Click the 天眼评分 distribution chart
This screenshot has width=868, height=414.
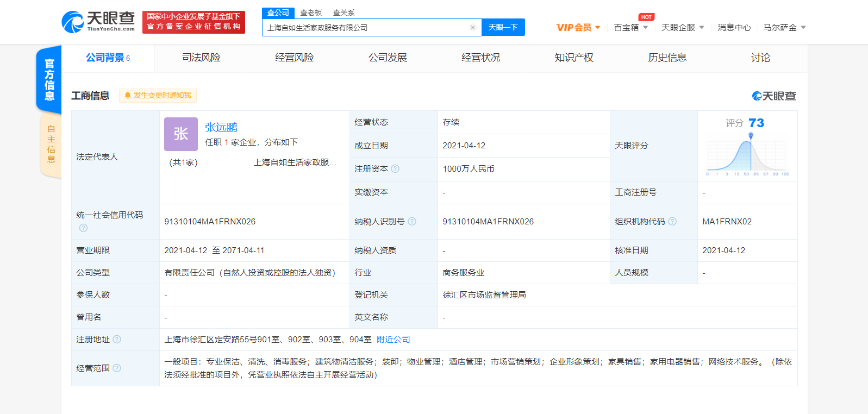(747, 154)
